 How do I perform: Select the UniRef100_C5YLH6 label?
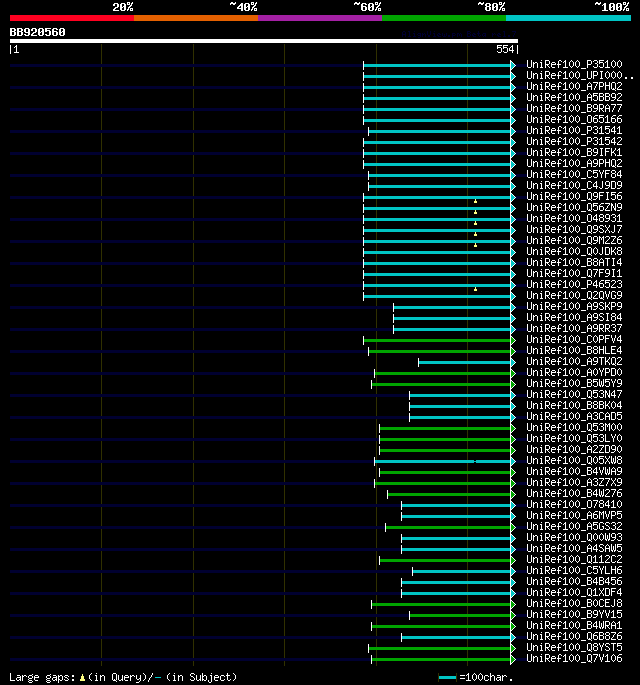tap(574, 571)
